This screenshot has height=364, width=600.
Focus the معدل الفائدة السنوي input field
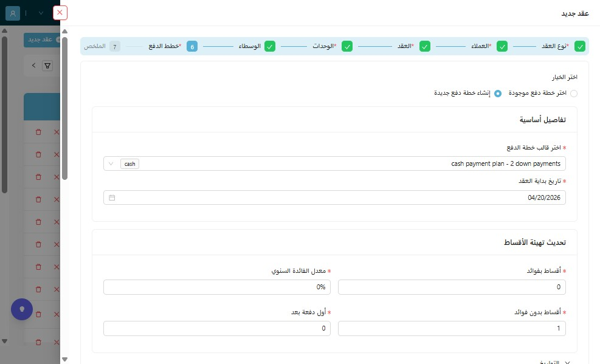click(217, 287)
